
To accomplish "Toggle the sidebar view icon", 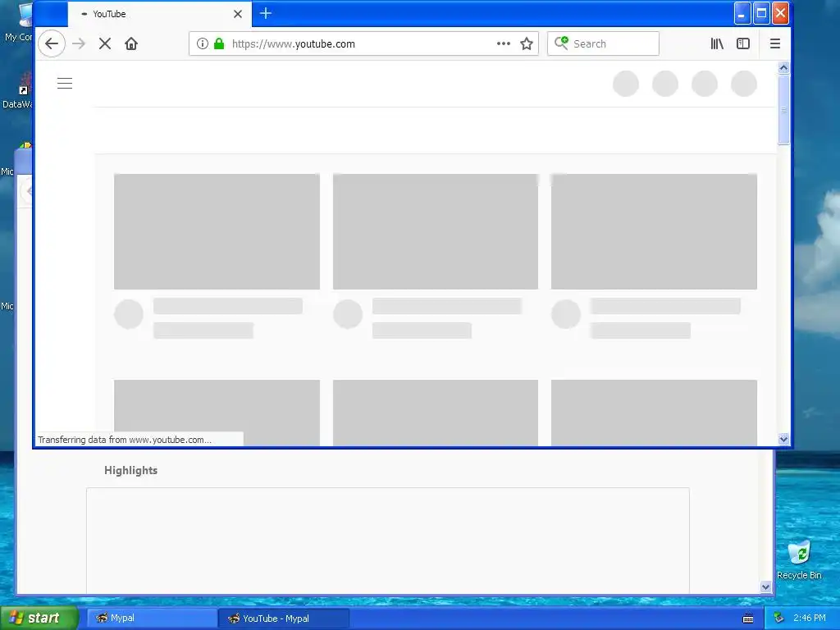I will [x=743, y=43].
